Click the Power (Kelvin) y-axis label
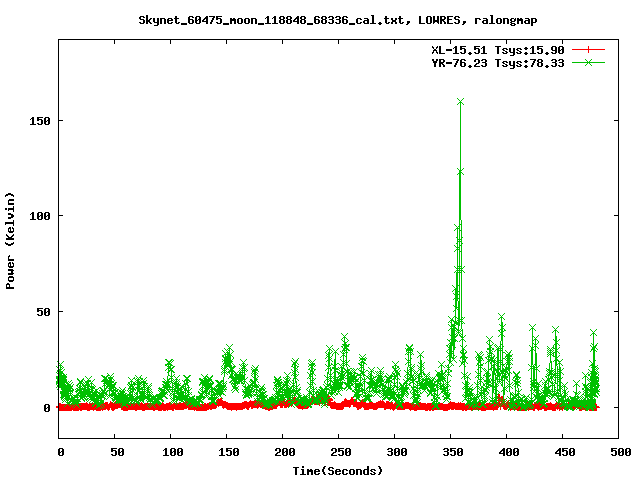This screenshot has width=640, height=480. coord(10,241)
